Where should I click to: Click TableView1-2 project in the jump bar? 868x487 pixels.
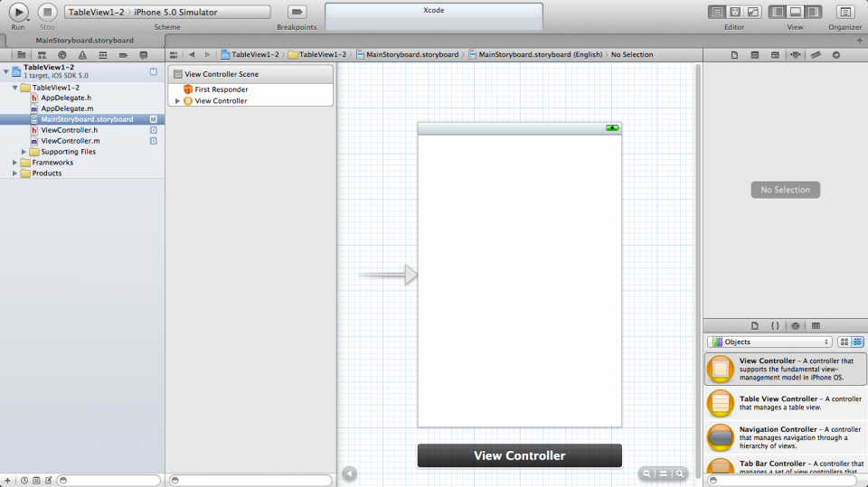pyautogui.click(x=250, y=55)
